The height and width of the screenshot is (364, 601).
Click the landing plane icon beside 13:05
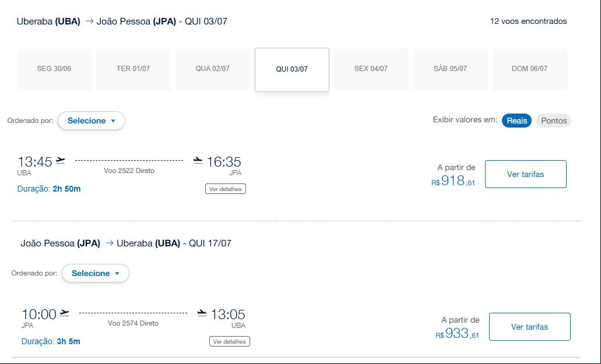tap(202, 313)
